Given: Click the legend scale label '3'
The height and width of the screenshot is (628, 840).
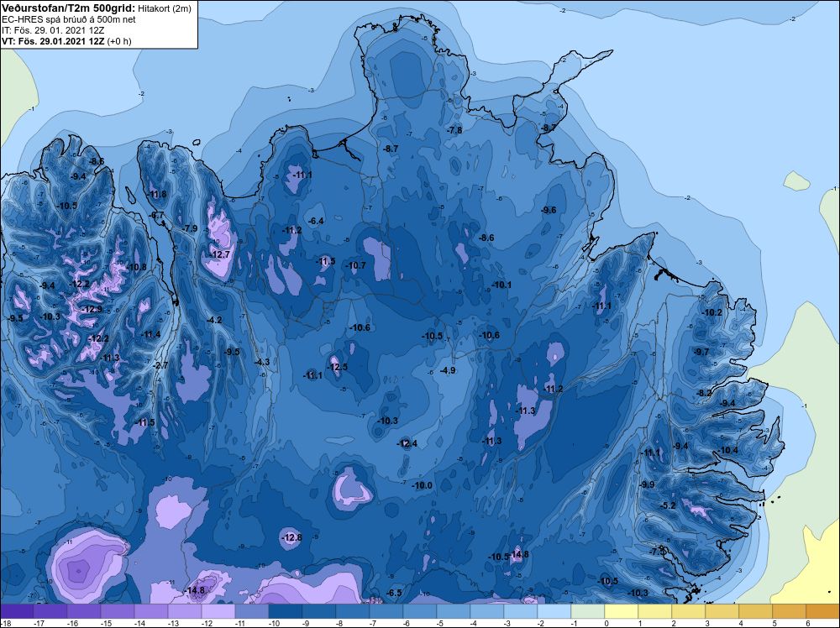Looking at the screenshot, I should [706, 623].
